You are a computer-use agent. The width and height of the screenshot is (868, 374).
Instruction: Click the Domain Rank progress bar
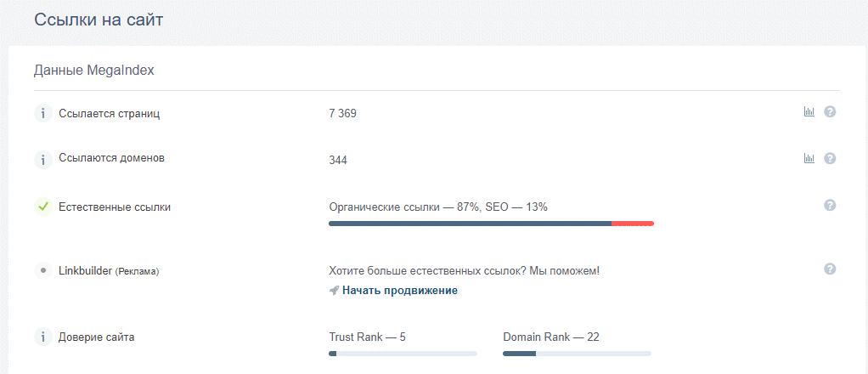point(577,354)
